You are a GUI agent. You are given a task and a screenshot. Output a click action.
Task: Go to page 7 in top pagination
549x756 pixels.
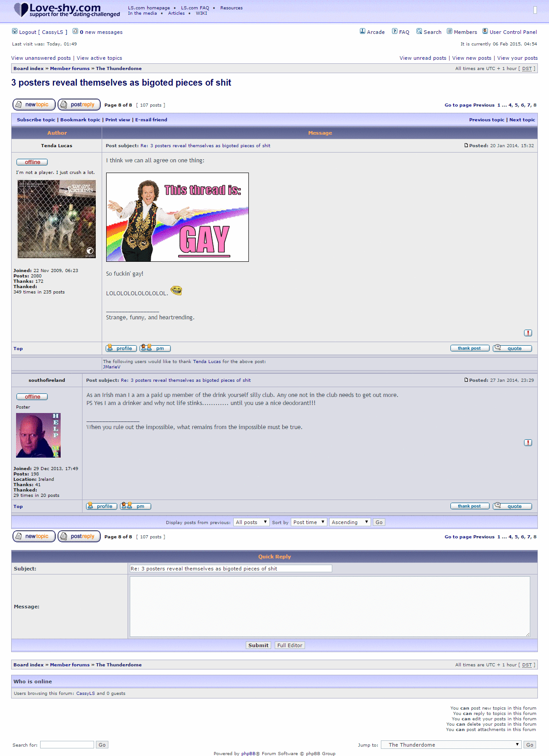(x=529, y=105)
